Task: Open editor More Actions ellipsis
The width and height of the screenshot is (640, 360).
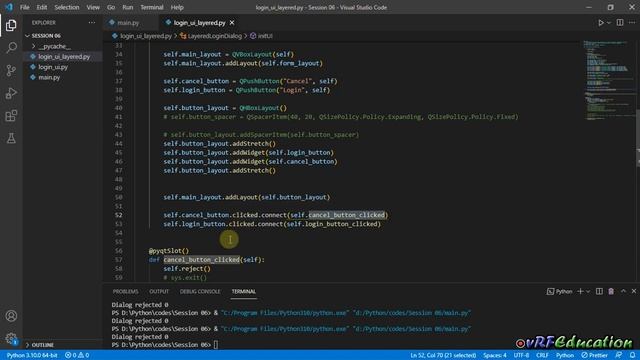Action: pos(632,23)
